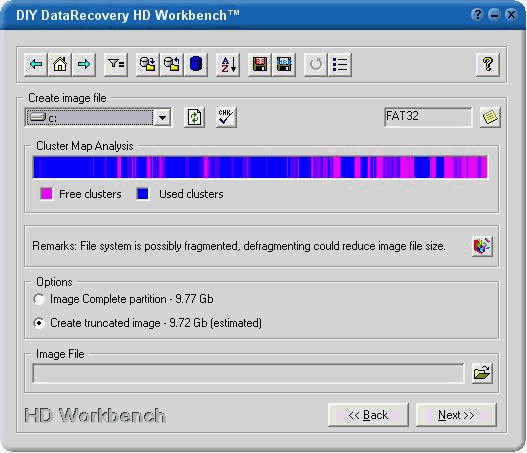The height and width of the screenshot is (453, 527).
Task: Click the forward arrow toolbar icon
Action: [84, 64]
